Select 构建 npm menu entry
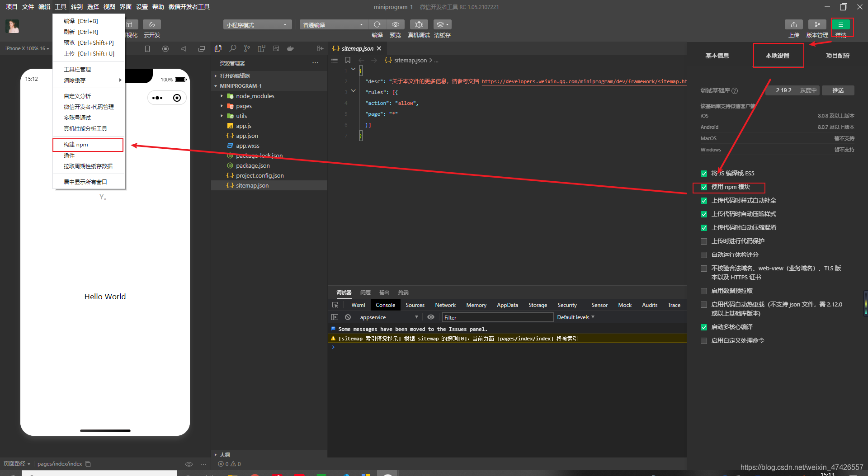Viewport: 868px width, 476px height. coord(89,145)
